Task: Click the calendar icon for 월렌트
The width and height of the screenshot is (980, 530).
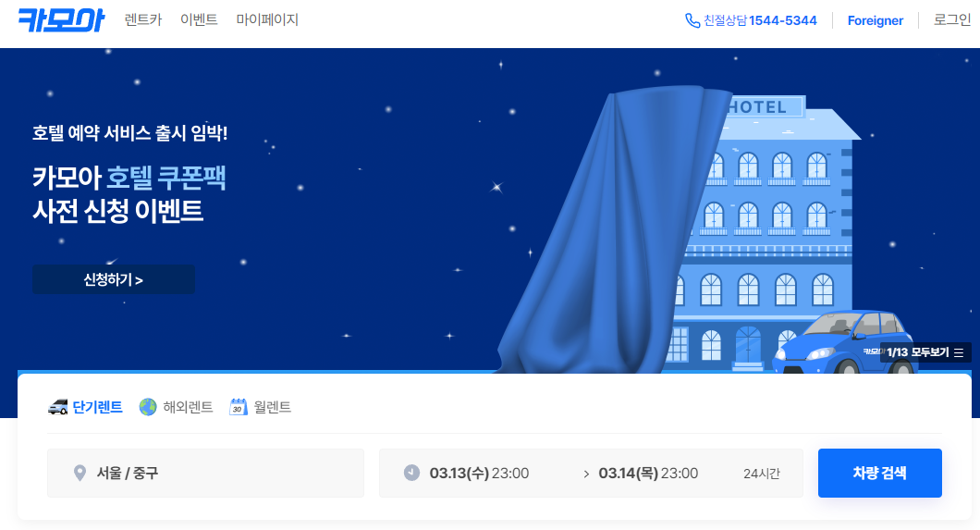Action: click(239, 407)
